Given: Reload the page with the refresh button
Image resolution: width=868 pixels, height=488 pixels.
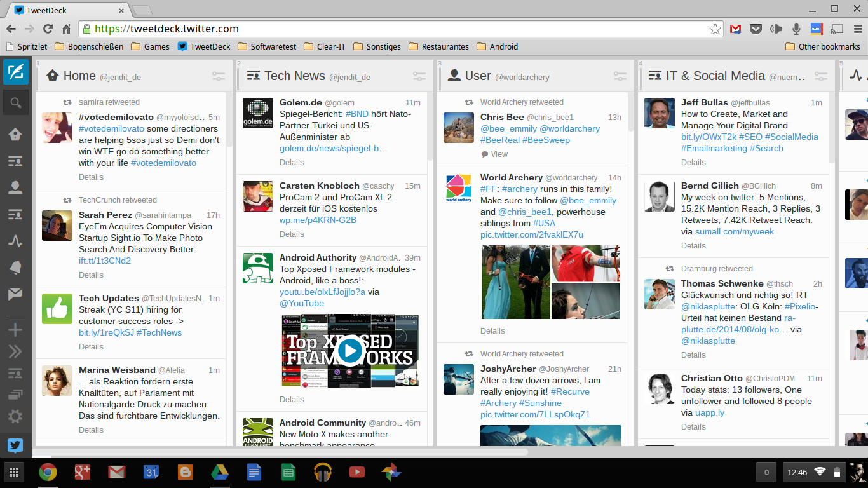Looking at the screenshot, I should 48,29.
